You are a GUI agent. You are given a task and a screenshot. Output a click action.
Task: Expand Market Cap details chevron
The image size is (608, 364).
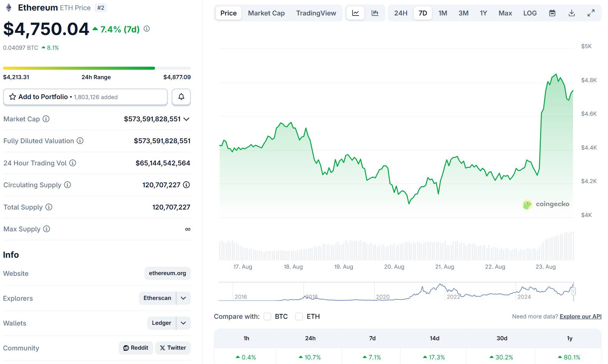pyautogui.click(x=186, y=119)
